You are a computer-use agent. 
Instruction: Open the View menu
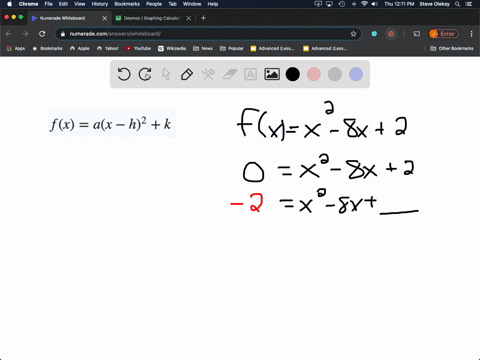tap(79, 4)
